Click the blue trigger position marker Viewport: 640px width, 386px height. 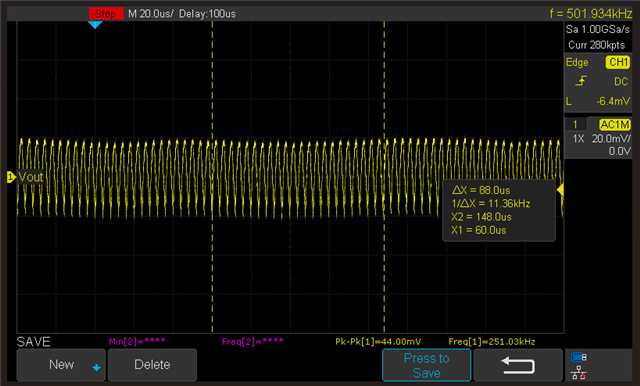95,25
